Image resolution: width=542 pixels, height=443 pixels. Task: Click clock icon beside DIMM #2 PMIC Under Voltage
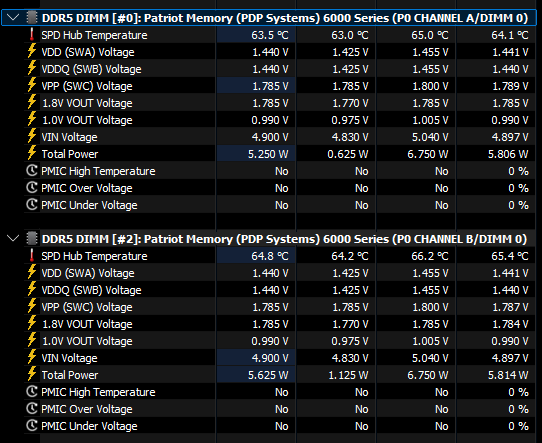(32, 425)
